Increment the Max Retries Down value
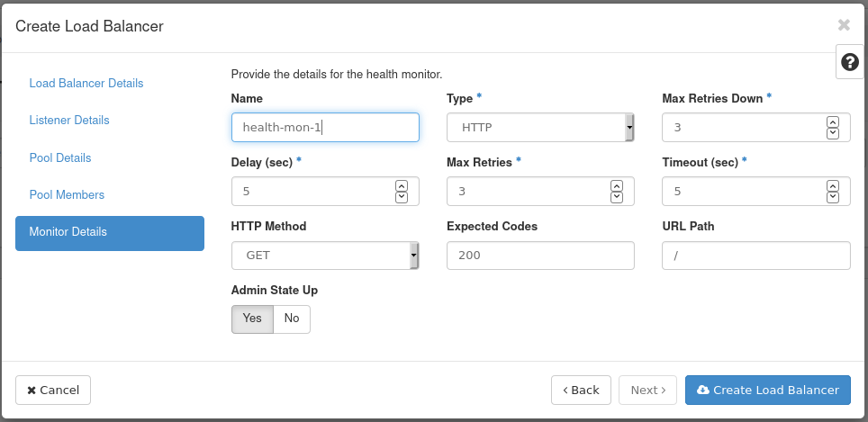 [833, 122]
